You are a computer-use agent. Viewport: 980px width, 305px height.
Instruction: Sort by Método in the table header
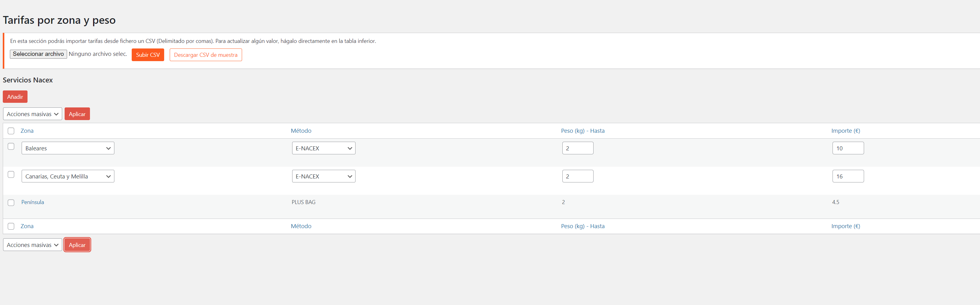pos(301,131)
